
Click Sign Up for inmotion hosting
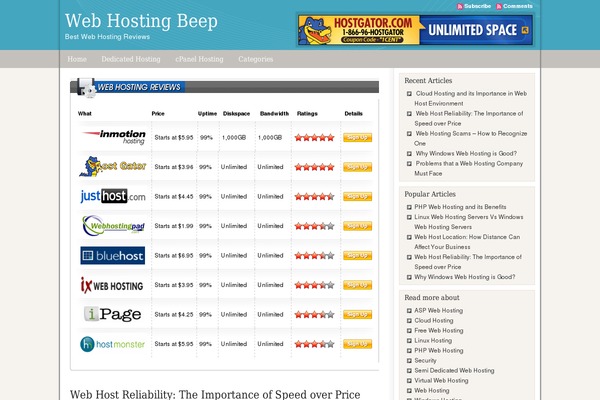357,137
